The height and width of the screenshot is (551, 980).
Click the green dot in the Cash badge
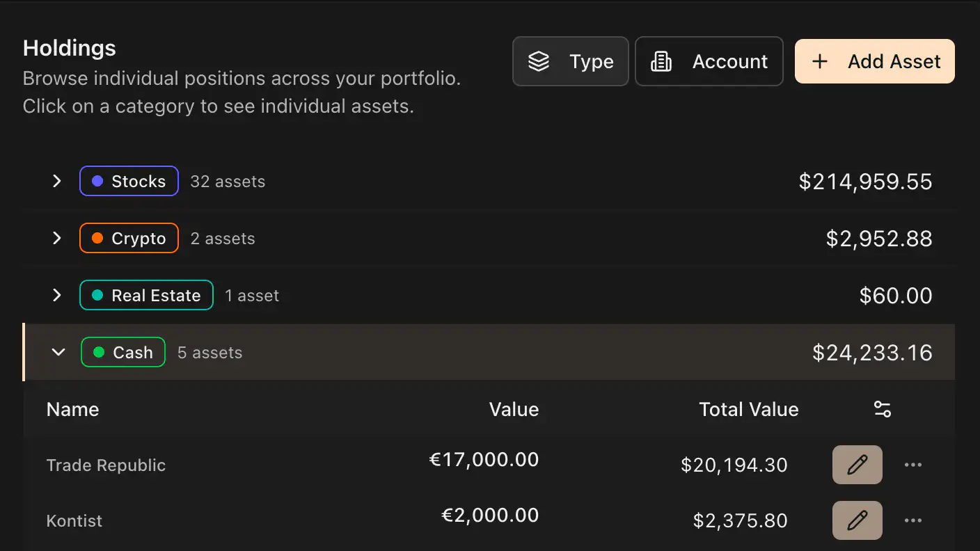pyautogui.click(x=100, y=352)
